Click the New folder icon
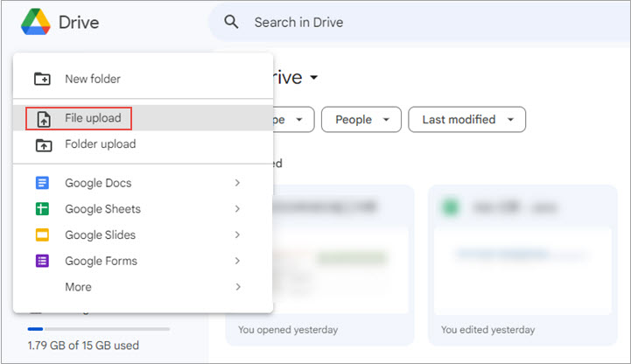 click(42, 79)
